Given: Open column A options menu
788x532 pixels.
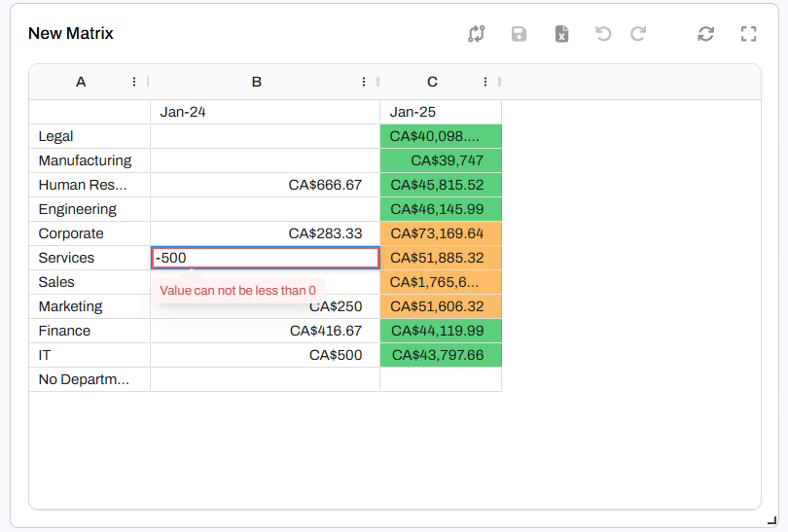Looking at the screenshot, I should pyautogui.click(x=134, y=83).
